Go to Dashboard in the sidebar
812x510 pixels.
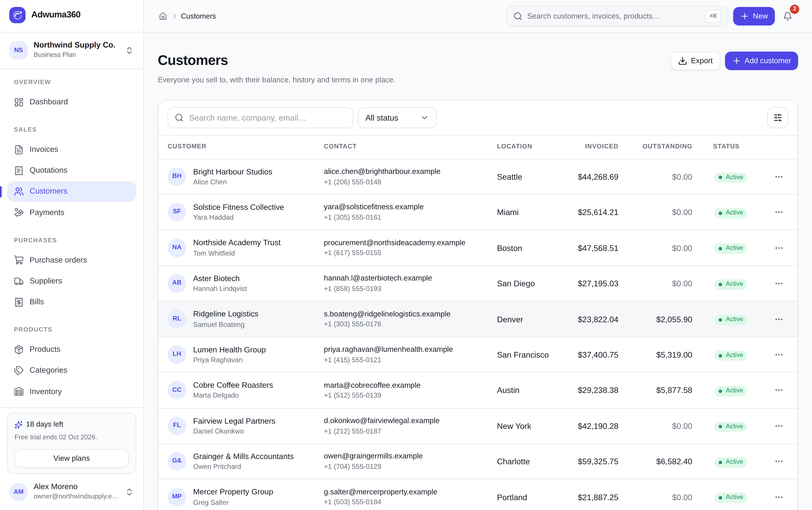pos(72,102)
